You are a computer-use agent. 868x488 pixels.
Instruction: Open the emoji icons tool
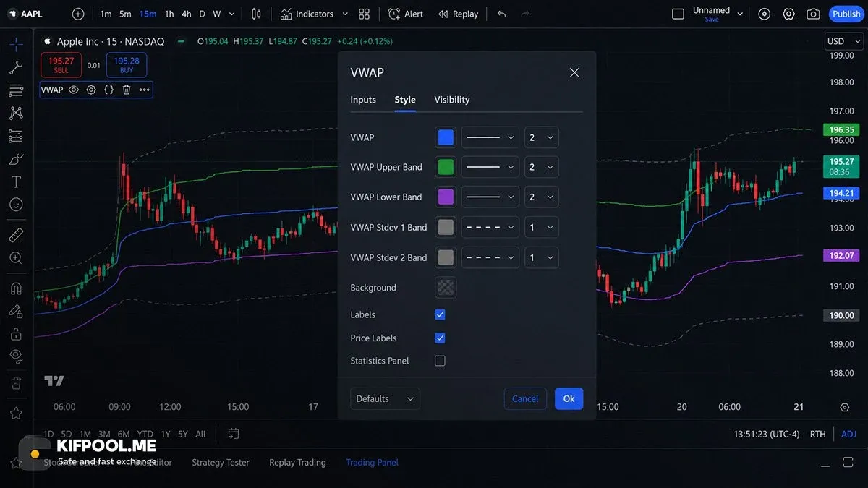(x=16, y=205)
